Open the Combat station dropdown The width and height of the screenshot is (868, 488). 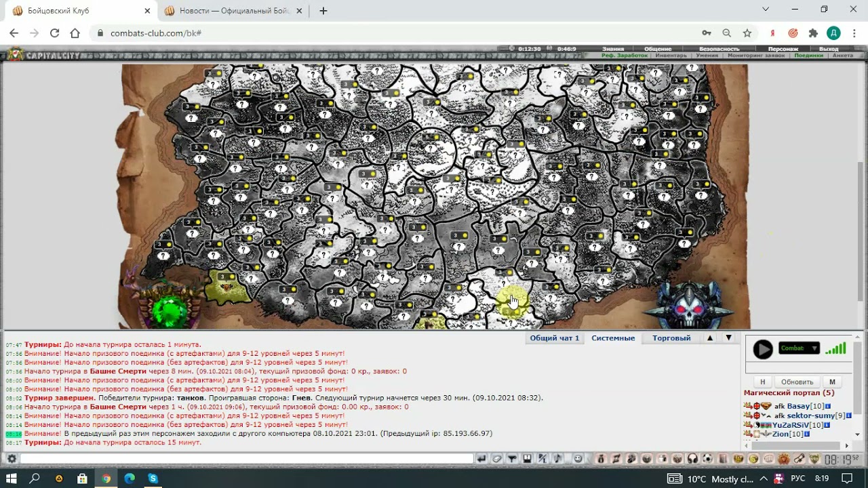pos(799,348)
